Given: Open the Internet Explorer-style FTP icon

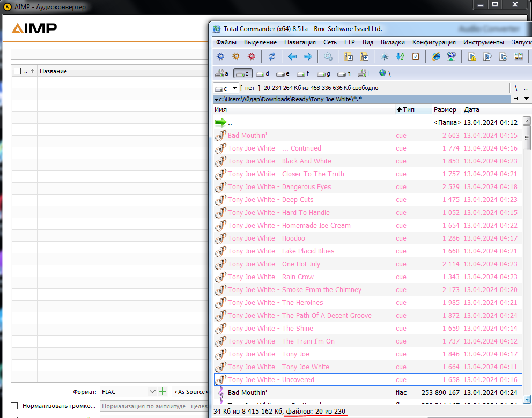Looking at the screenshot, I should 436,56.
